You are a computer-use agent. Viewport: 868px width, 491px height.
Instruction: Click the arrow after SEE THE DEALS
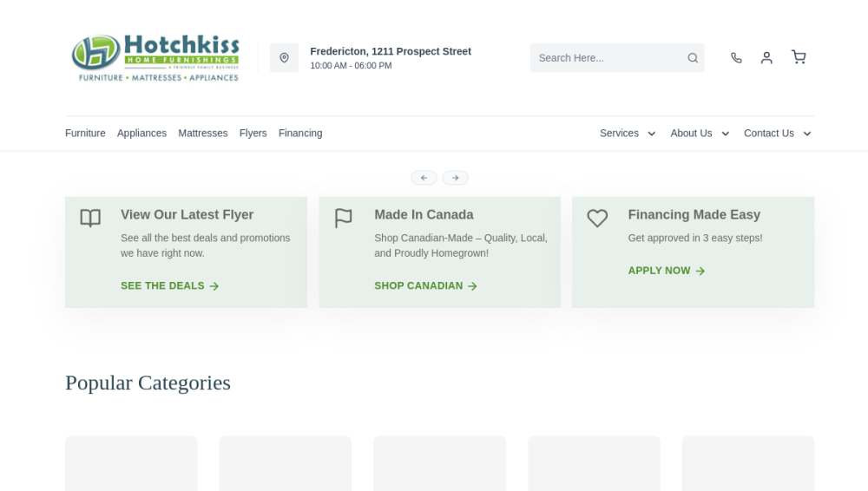(x=214, y=286)
